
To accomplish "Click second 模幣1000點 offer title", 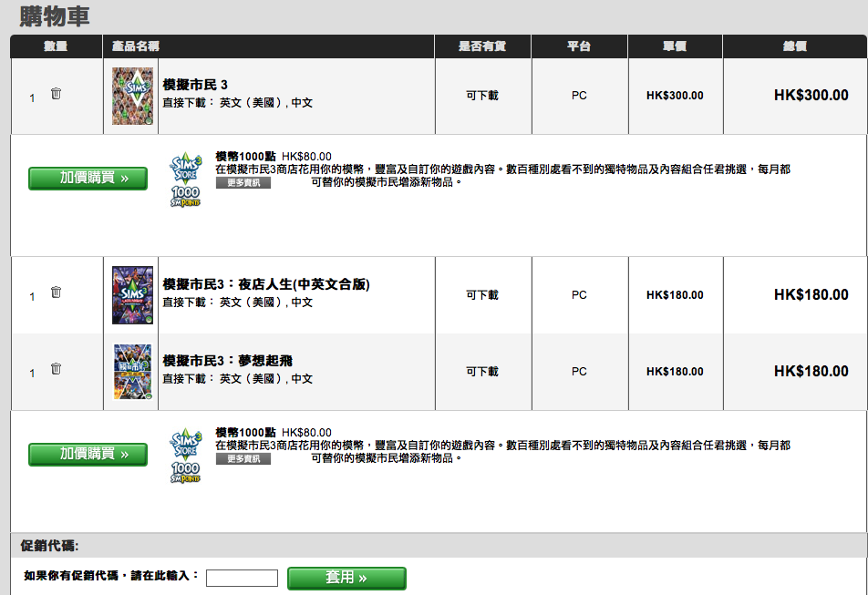I will 245,433.
